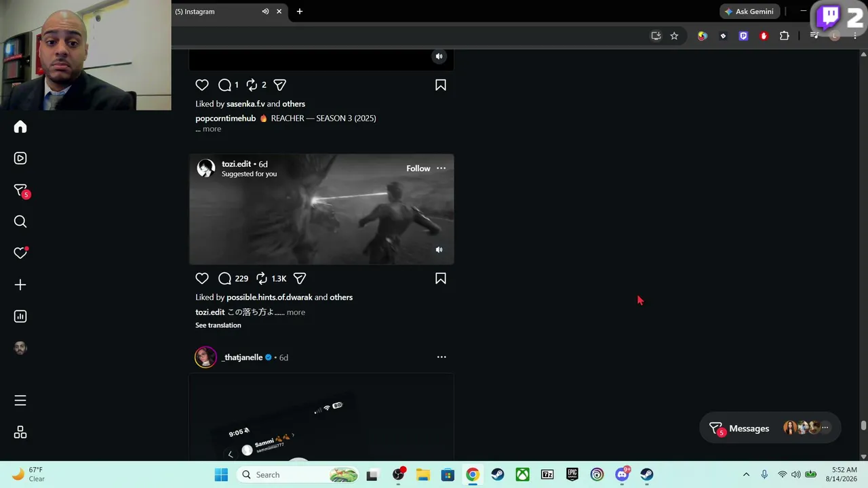Open the media controls icon

click(x=814, y=36)
